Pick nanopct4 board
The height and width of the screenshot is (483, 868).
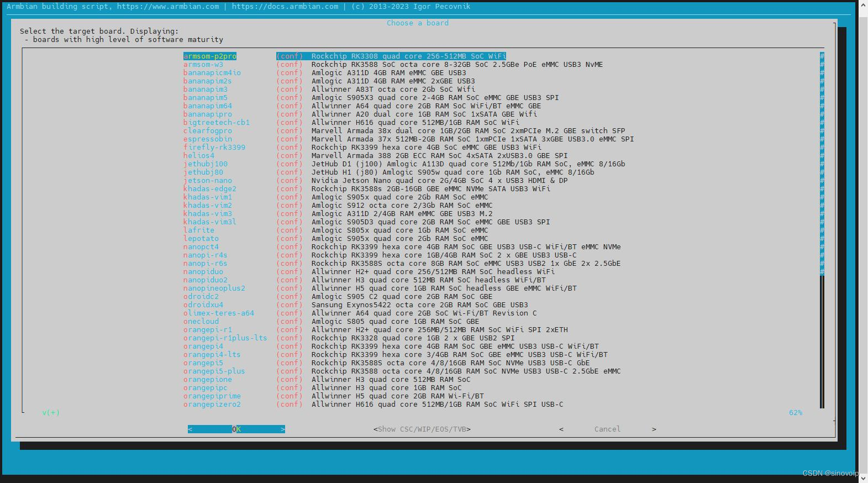[402, 246]
